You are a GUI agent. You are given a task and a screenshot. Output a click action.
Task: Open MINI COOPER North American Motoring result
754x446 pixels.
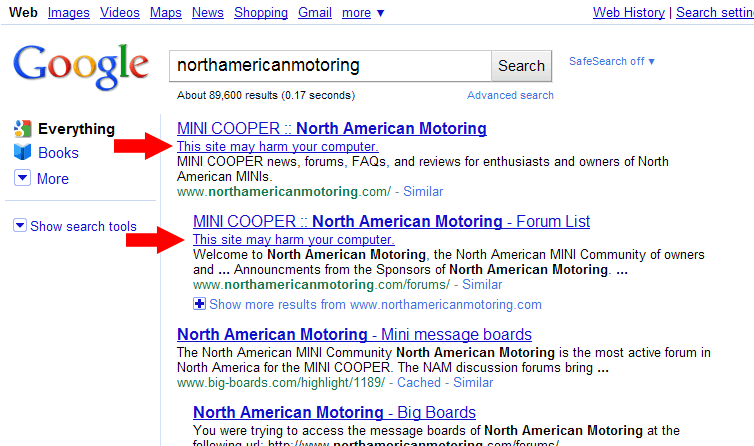point(331,129)
